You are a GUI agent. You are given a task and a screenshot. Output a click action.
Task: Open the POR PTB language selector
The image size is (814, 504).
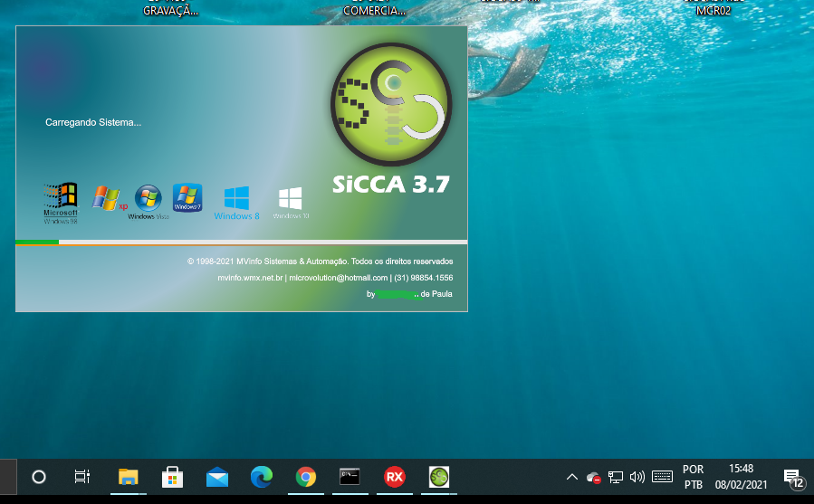pos(693,477)
